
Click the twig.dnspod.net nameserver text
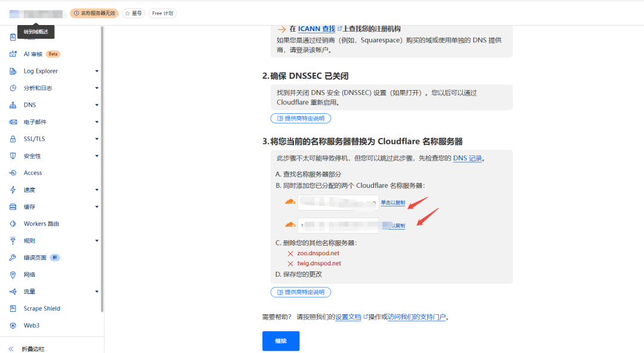click(x=319, y=264)
